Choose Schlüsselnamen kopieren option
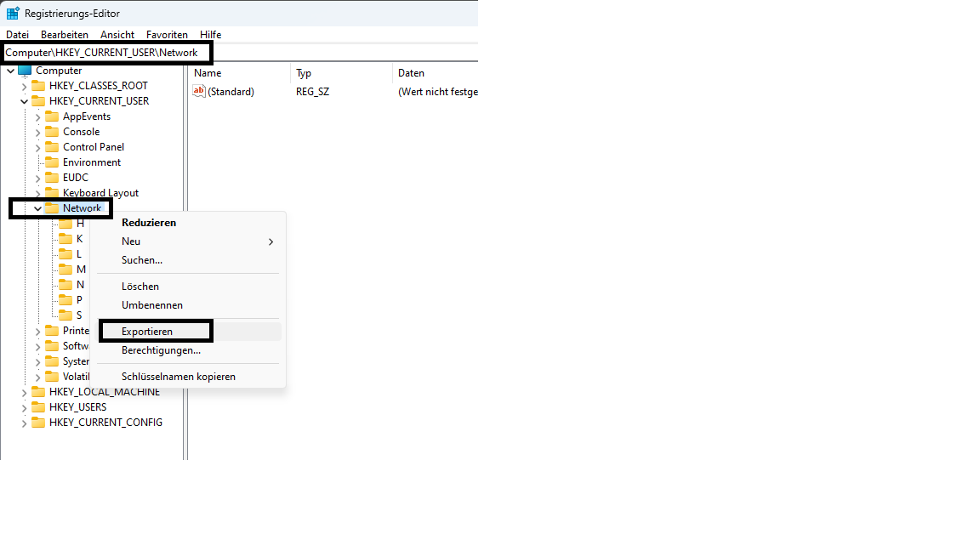This screenshot has width=980, height=551. click(x=178, y=377)
